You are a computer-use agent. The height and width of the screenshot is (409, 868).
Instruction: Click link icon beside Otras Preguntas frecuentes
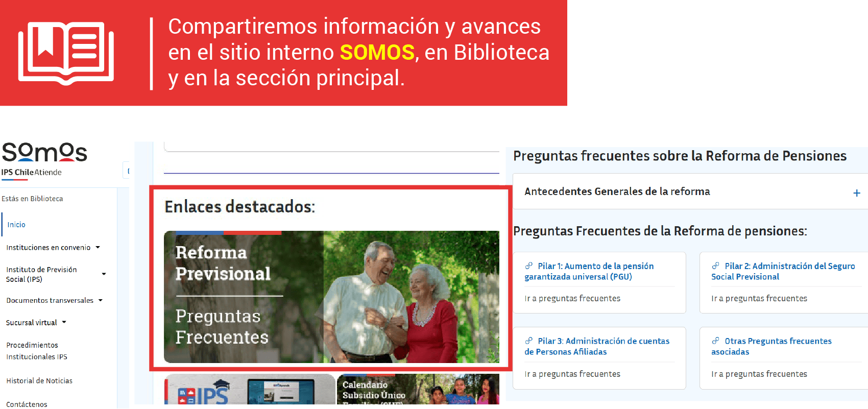coord(716,341)
